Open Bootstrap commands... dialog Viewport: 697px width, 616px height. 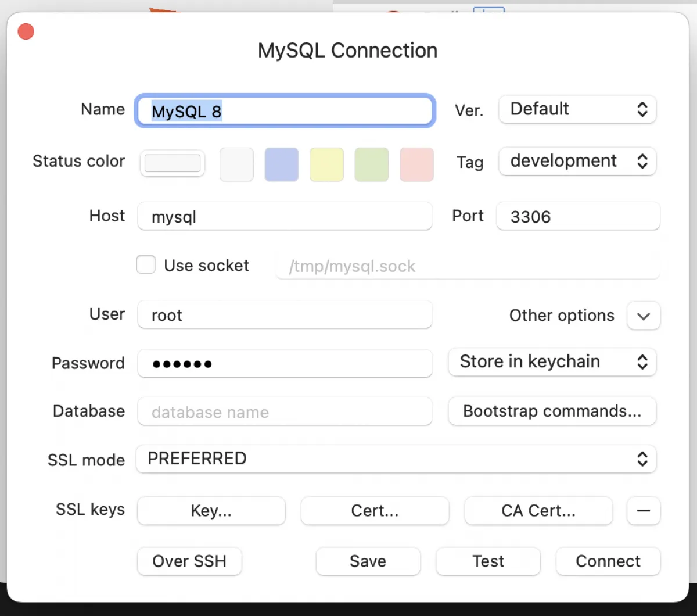[x=552, y=411]
